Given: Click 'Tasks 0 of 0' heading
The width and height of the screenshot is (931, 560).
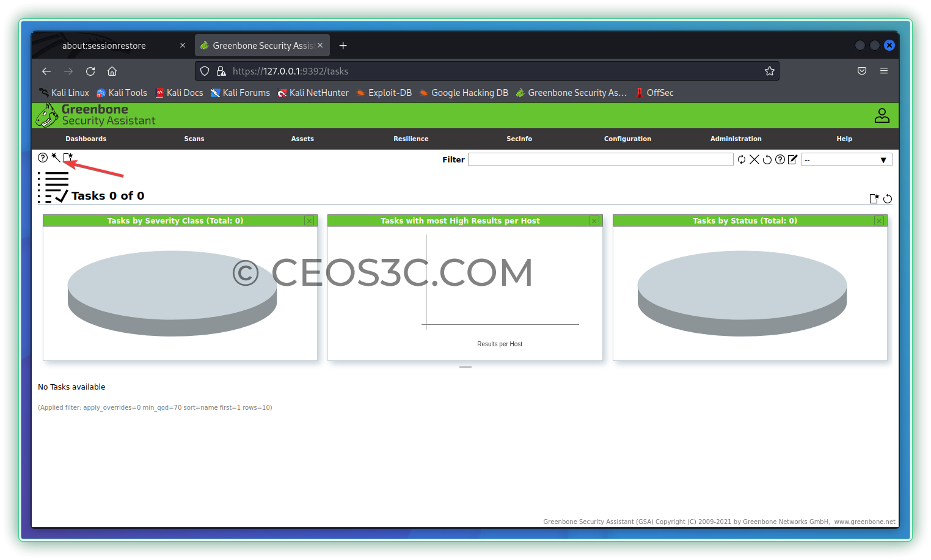Looking at the screenshot, I should click(108, 195).
